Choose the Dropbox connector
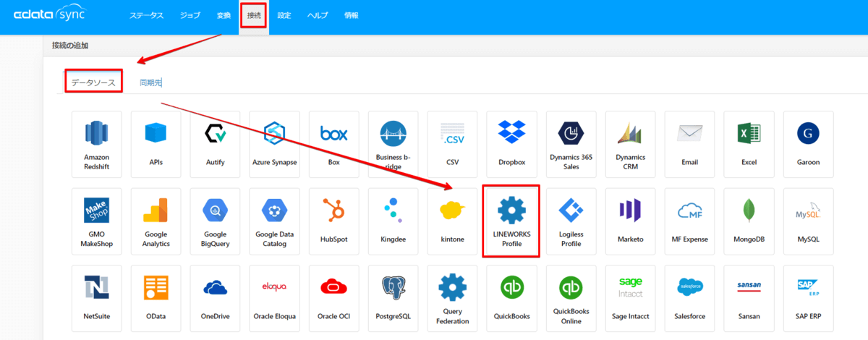The image size is (868, 340). coord(512,143)
